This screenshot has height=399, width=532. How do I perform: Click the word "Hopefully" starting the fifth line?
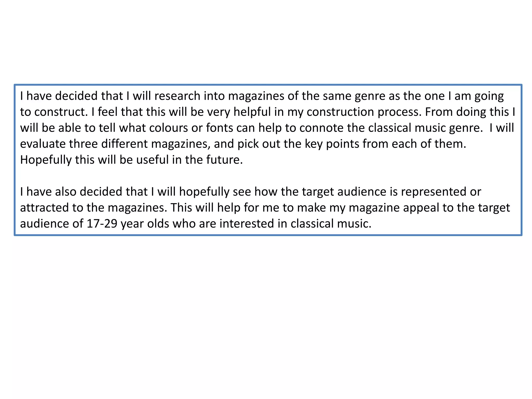(x=46, y=160)
